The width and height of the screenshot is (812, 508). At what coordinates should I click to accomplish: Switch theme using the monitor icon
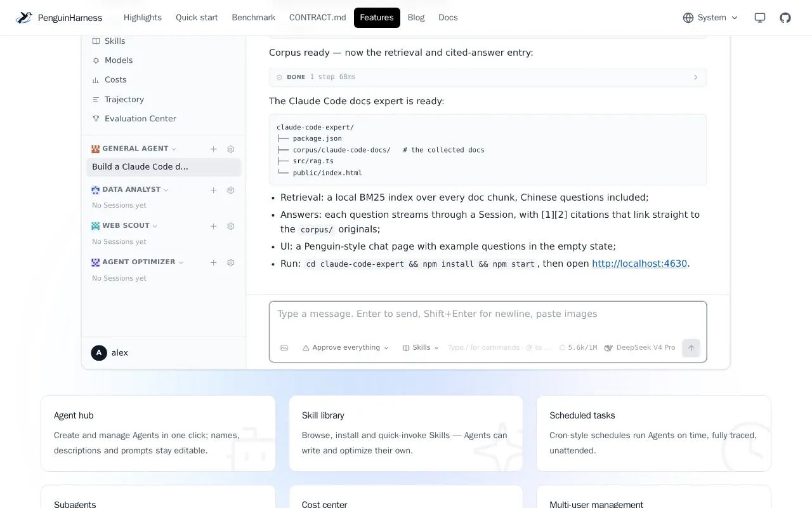click(x=760, y=18)
